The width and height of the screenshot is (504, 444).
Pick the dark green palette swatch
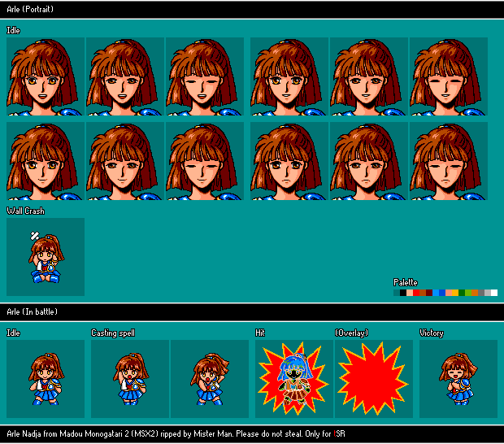[462, 293]
